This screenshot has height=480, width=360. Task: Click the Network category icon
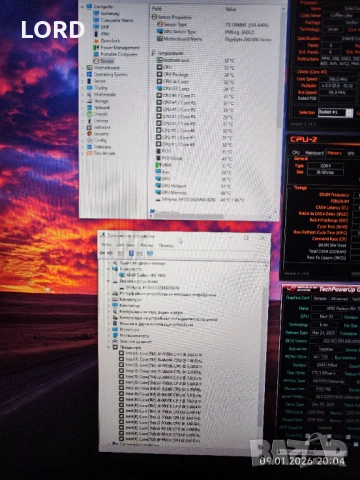[89, 108]
